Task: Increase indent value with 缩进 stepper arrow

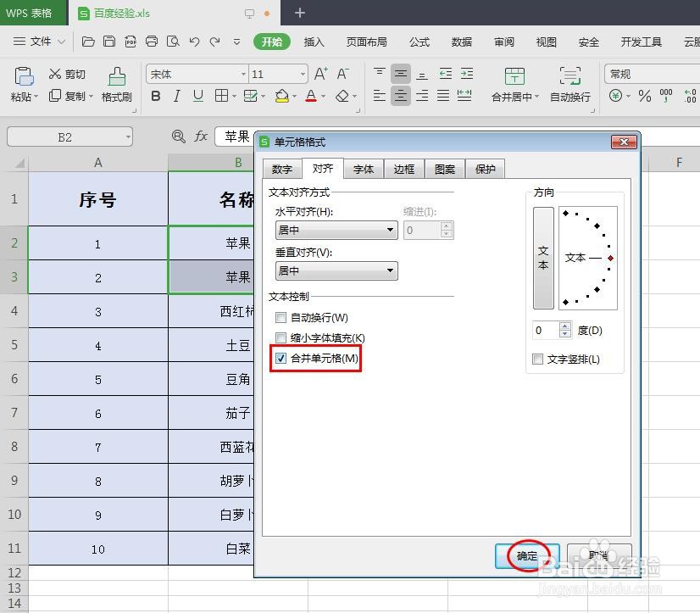Action: (x=447, y=225)
